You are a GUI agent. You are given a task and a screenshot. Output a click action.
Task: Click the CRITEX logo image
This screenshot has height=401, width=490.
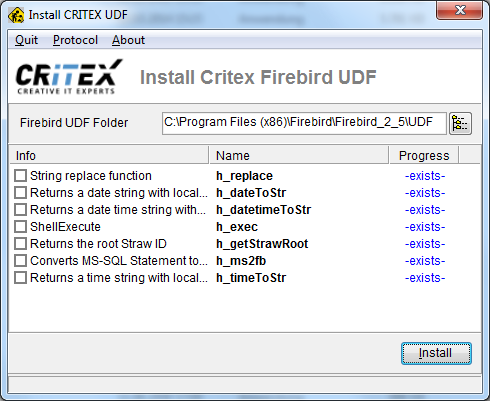(69, 77)
